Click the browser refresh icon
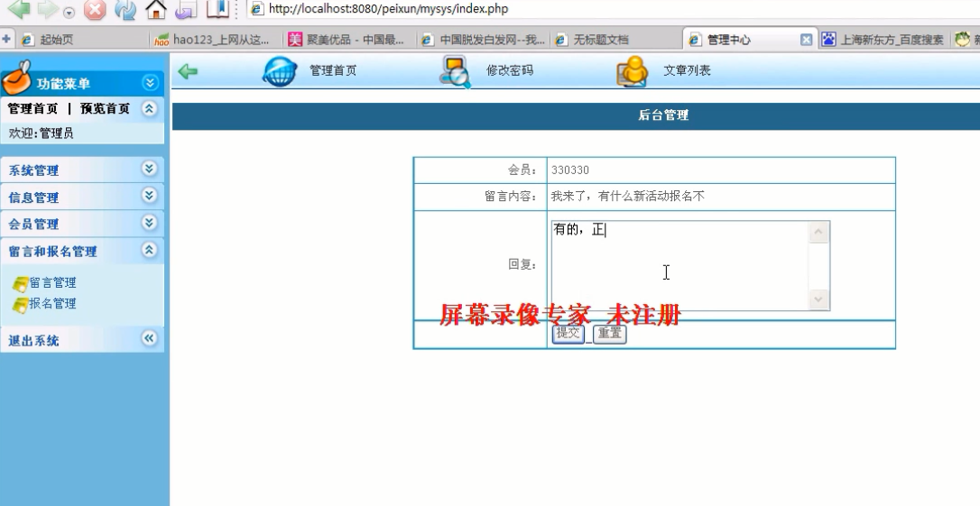This screenshot has width=980, height=506. point(125,11)
